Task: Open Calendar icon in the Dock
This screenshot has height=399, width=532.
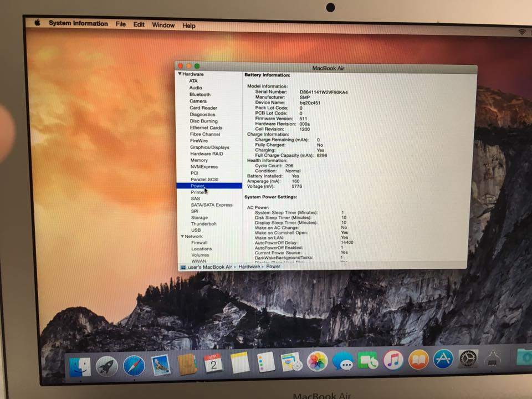Action: click(x=213, y=364)
